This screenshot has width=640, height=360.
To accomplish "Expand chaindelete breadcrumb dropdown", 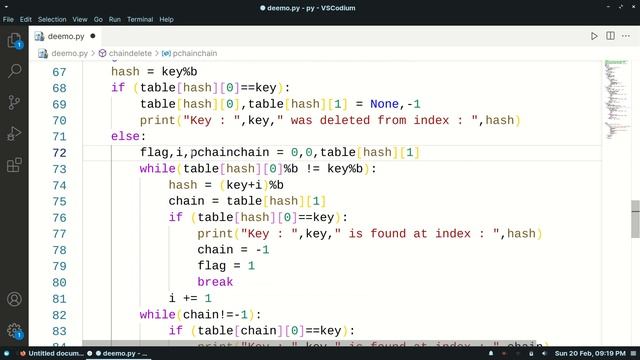I will click(130, 53).
